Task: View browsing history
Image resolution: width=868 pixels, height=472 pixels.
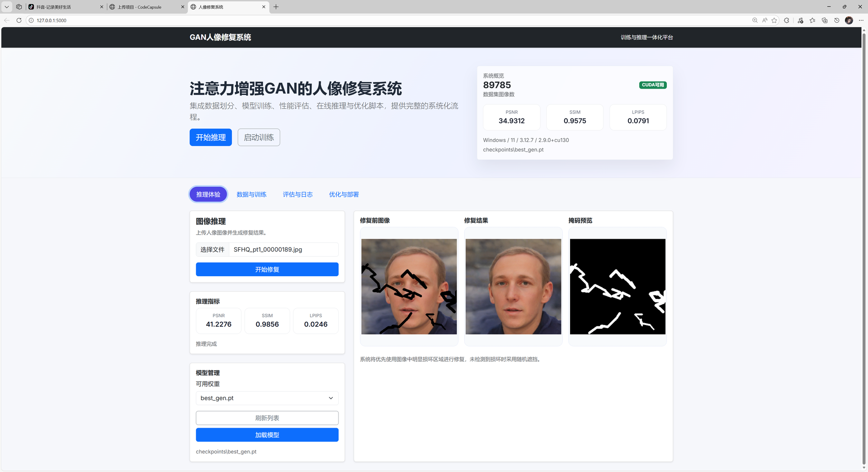Action: coord(836,20)
